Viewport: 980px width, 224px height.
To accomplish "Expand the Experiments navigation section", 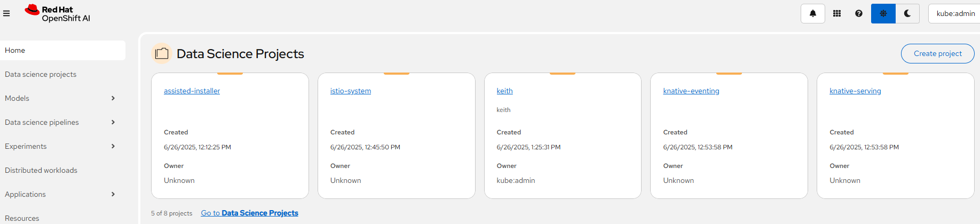I will coord(62,146).
